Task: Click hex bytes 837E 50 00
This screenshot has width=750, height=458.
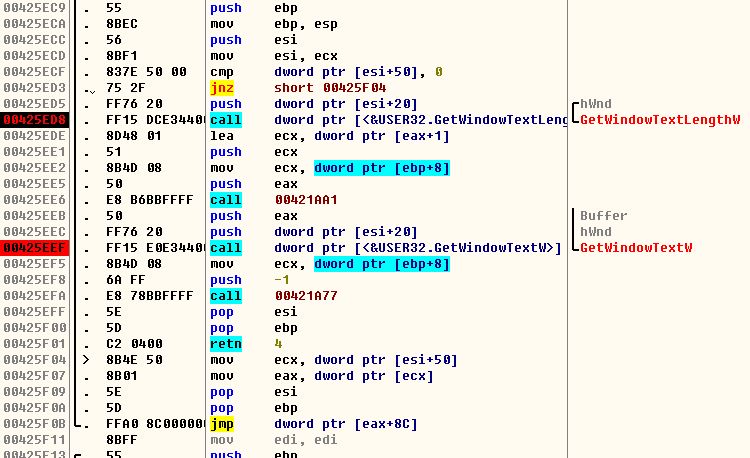Action: pos(146,72)
